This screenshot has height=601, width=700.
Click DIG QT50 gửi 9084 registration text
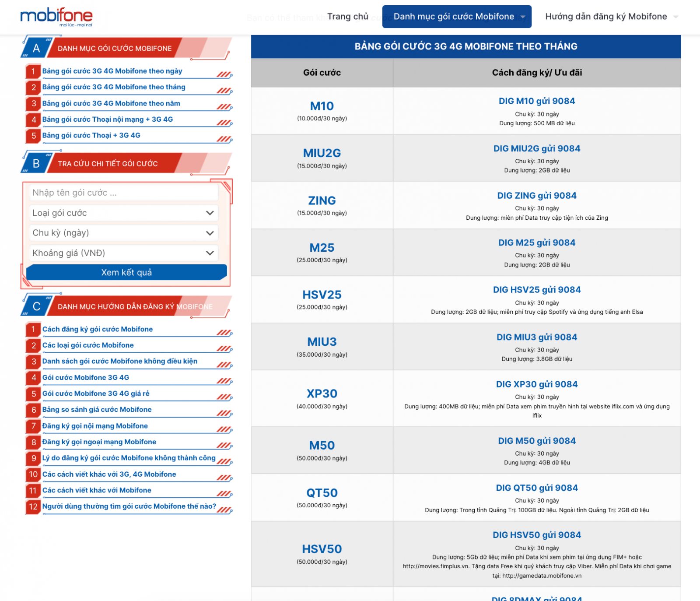point(537,488)
